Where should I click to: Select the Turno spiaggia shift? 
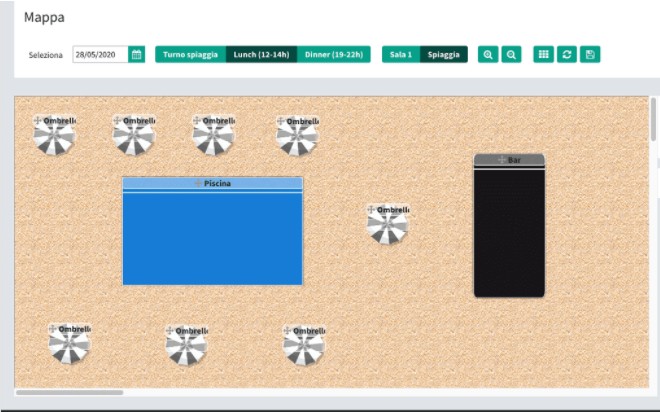point(190,55)
